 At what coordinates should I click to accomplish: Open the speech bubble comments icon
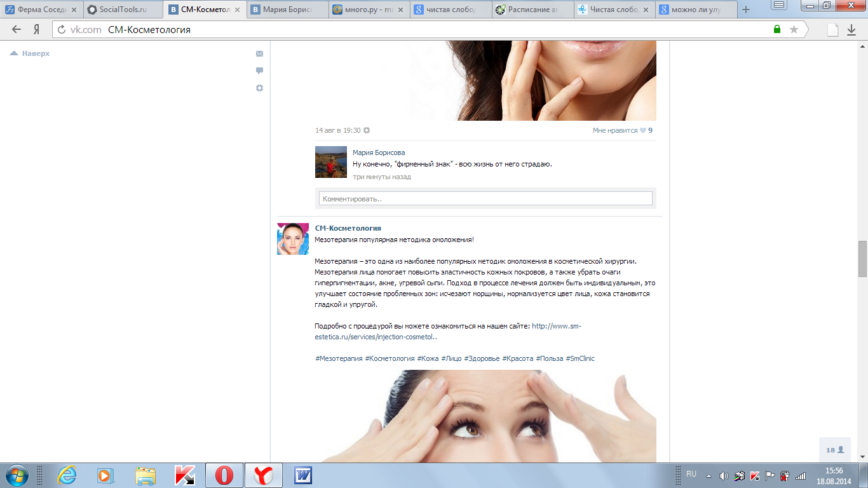click(259, 71)
